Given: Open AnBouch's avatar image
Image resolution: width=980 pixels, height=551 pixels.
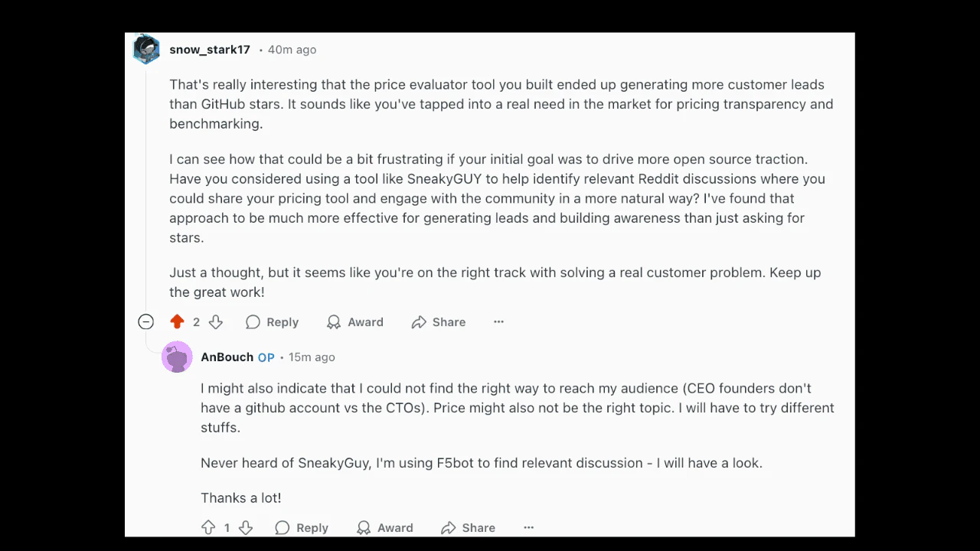Looking at the screenshot, I should (x=177, y=357).
